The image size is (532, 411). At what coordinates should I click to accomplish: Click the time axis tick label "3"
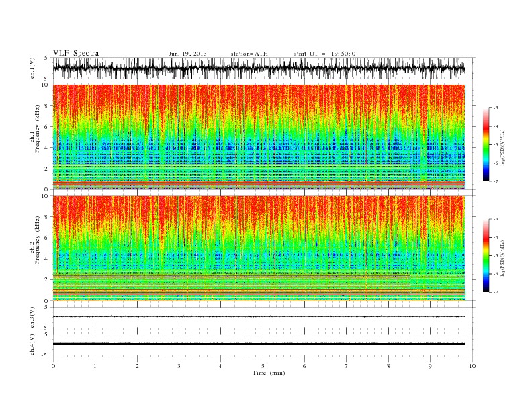click(x=179, y=366)
